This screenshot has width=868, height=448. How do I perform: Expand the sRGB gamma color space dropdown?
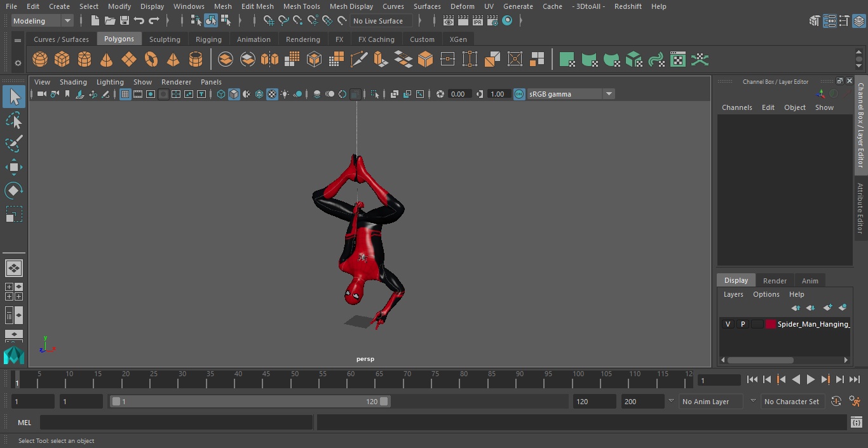pyautogui.click(x=608, y=94)
